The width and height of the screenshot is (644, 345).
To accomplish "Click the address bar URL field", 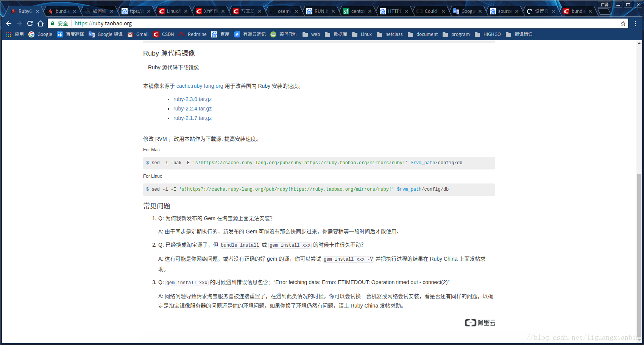I will (337, 23).
